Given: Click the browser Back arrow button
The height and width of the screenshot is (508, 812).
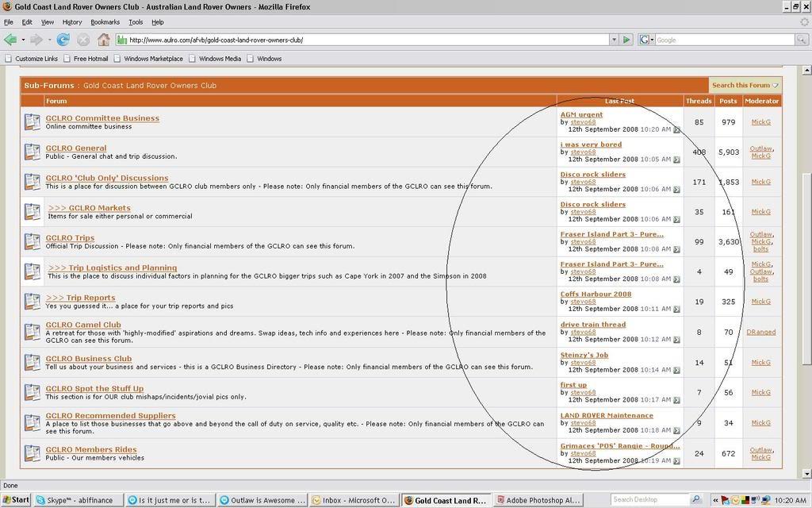Looking at the screenshot, I should click(x=10, y=39).
